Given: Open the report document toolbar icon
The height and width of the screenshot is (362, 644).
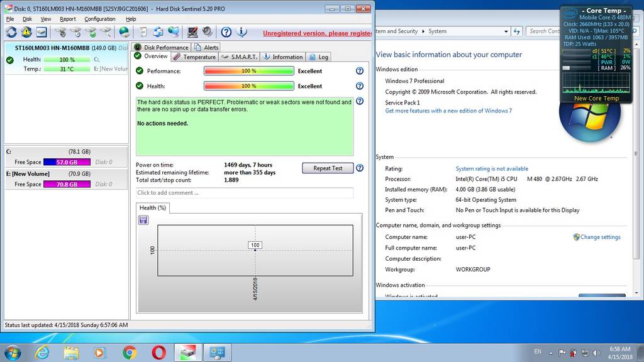Looking at the screenshot, I should [143, 32].
